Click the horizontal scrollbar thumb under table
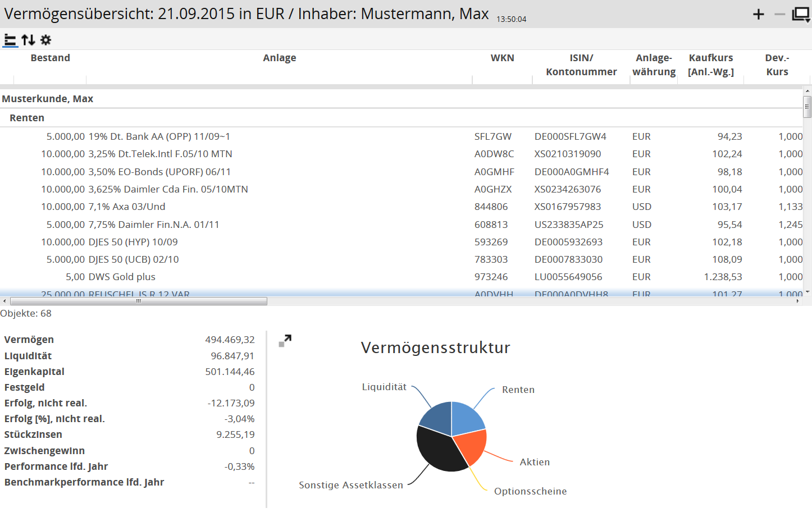 point(138,301)
